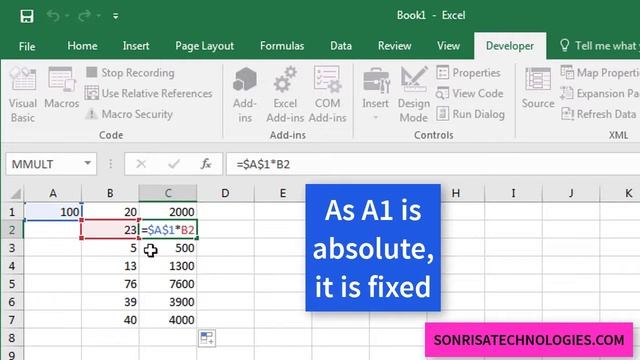Click cell B1 containing 20
Screen dimensions: 640x360
[110, 212]
